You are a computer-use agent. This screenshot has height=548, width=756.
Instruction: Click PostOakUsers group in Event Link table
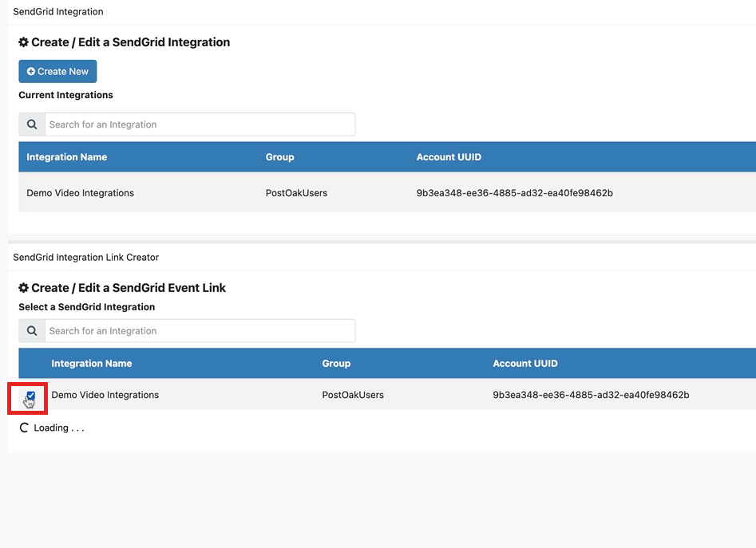click(353, 395)
